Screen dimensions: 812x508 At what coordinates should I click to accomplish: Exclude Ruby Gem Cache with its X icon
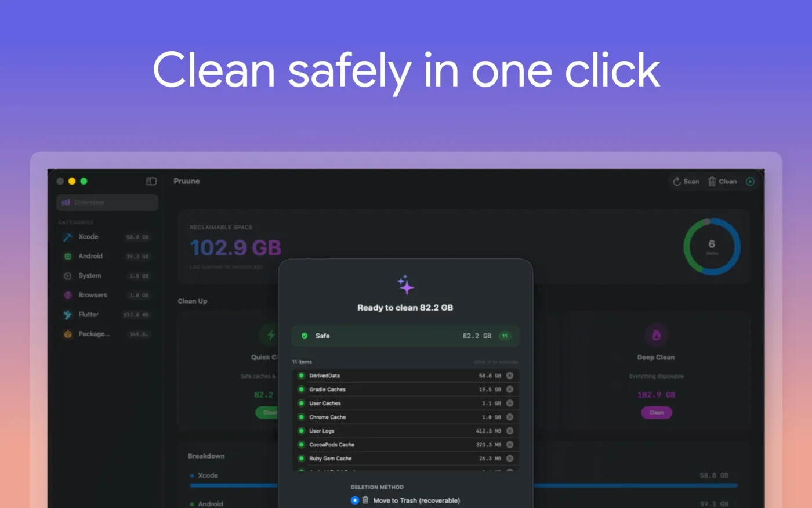coord(510,459)
